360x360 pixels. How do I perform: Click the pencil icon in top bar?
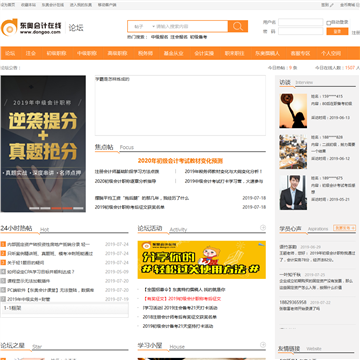[x=332, y=5]
